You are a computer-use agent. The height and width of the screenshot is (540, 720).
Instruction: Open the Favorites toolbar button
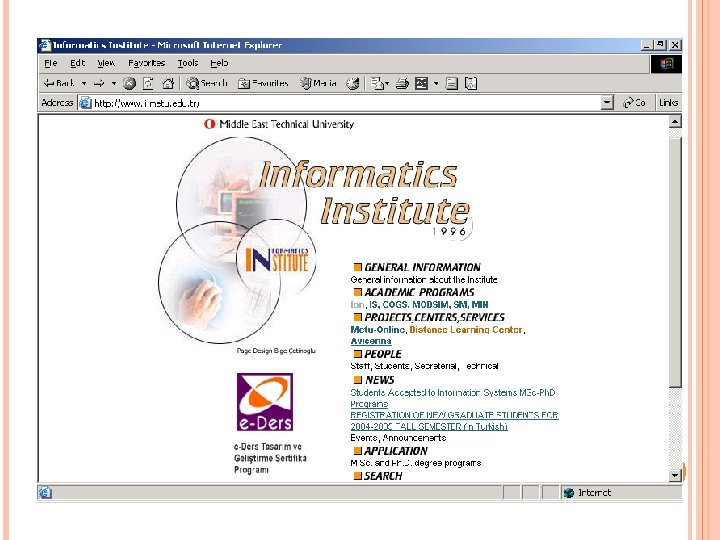click(263, 83)
